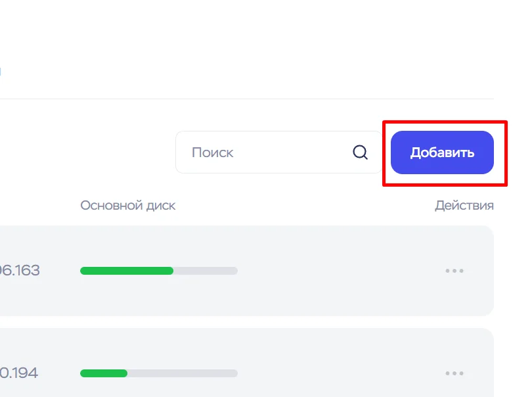Open three-dot menu for row ending 0.194
The width and height of the screenshot is (532, 397).
tap(454, 373)
